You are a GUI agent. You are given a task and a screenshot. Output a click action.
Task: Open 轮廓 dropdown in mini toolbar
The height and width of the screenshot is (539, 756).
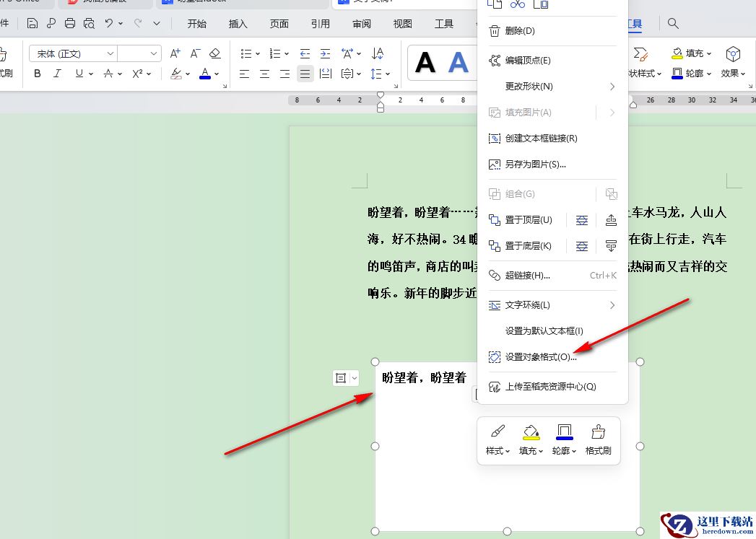point(564,440)
